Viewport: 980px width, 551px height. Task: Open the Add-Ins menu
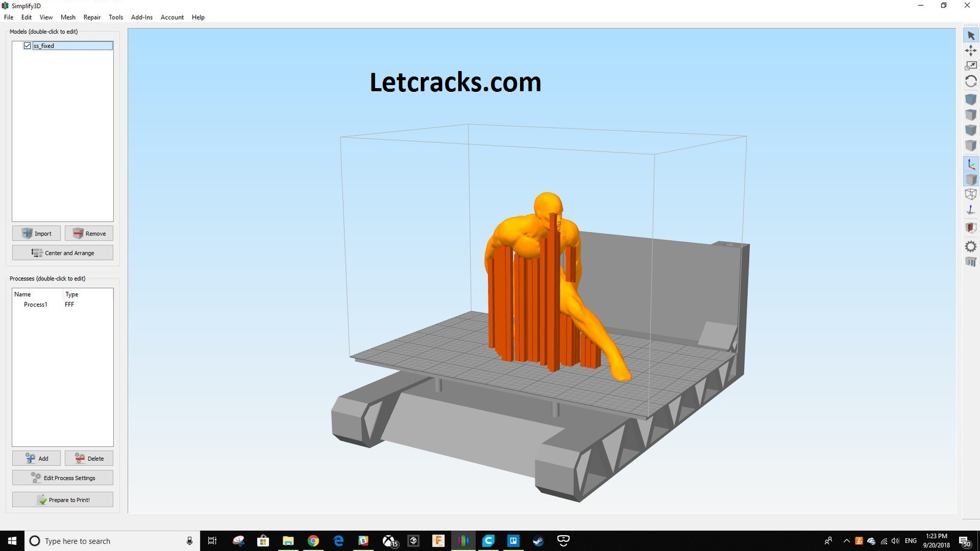(141, 17)
